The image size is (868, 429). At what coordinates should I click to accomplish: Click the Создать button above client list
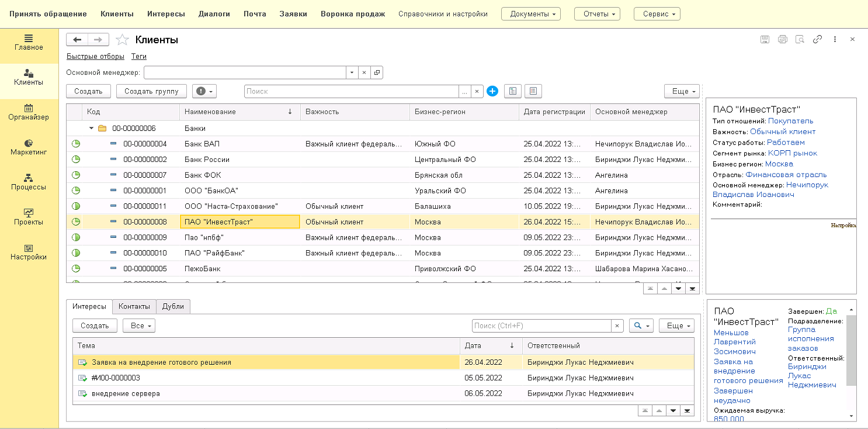click(x=89, y=91)
